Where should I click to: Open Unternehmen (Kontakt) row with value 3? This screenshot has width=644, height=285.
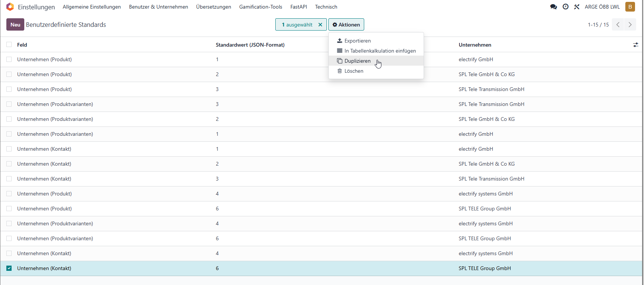tap(321, 179)
